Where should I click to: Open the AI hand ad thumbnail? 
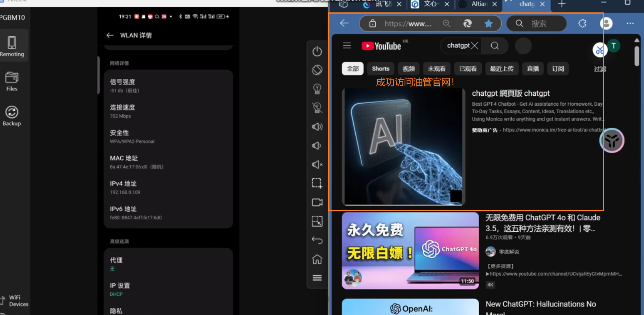tap(404, 147)
